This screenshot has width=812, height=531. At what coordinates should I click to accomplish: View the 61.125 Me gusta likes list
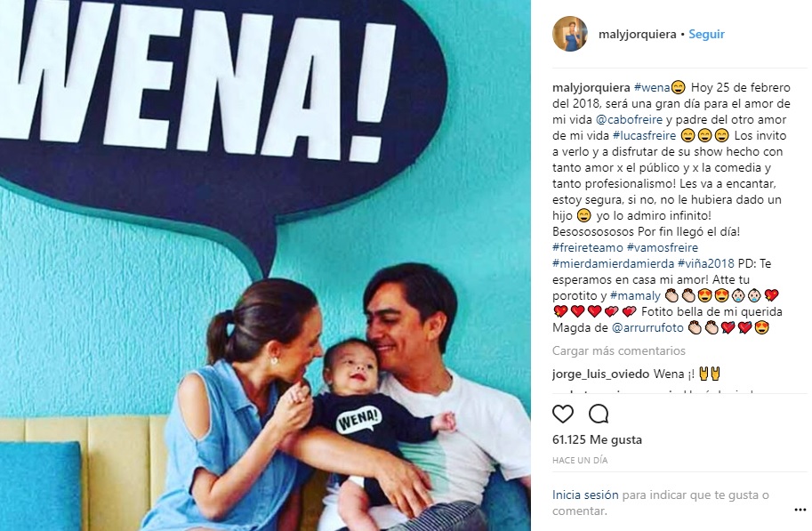[x=597, y=439]
